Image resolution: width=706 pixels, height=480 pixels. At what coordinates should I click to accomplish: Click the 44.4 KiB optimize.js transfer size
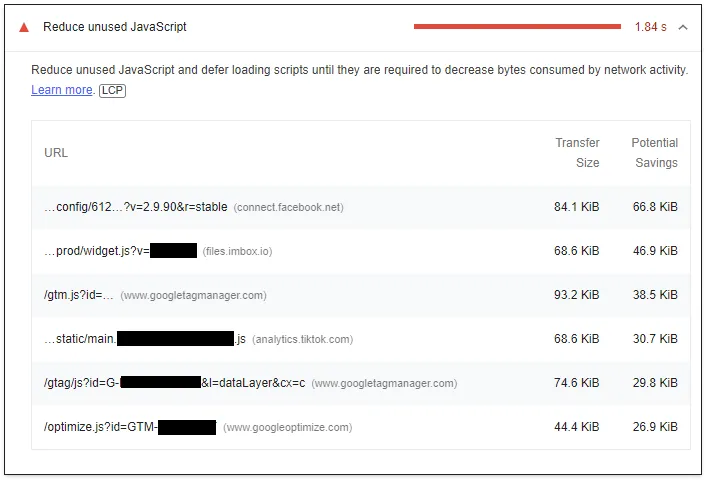click(x=576, y=427)
